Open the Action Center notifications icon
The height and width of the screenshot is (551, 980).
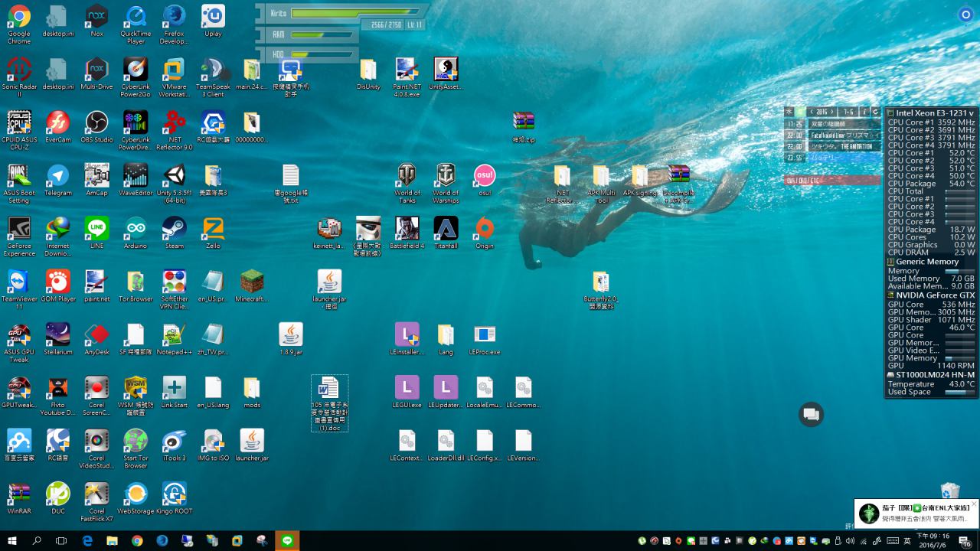coord(965,541)
